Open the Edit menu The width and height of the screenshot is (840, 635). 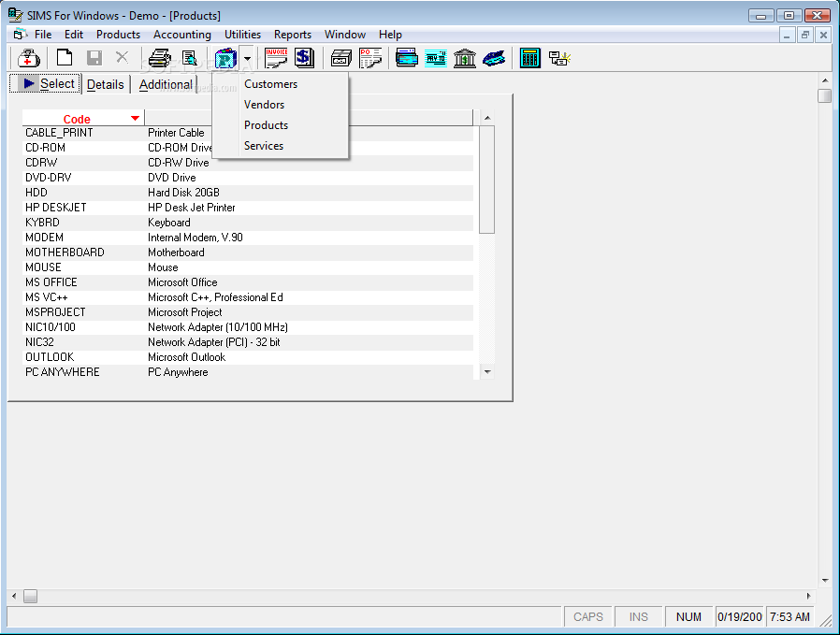click(x=73, y=35)
